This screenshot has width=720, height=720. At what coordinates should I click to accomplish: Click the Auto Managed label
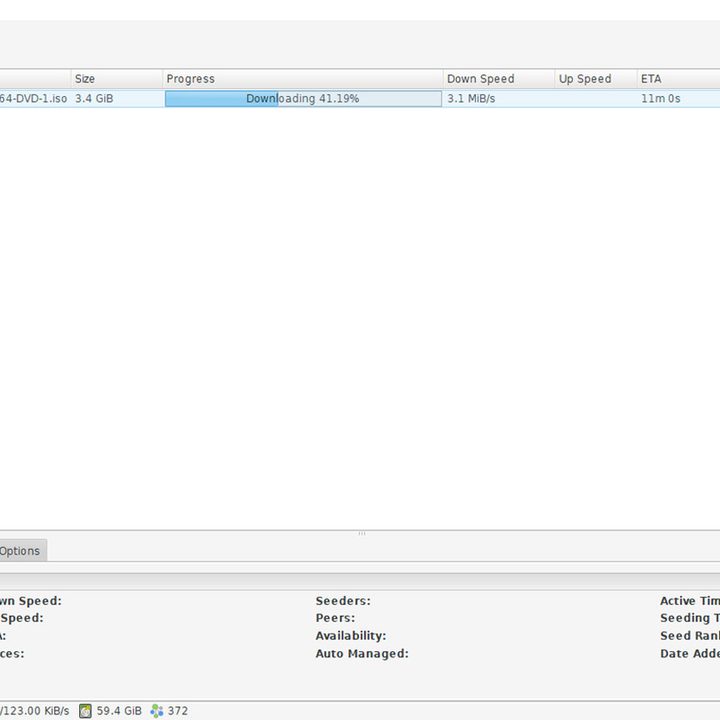tap(362, 653)
